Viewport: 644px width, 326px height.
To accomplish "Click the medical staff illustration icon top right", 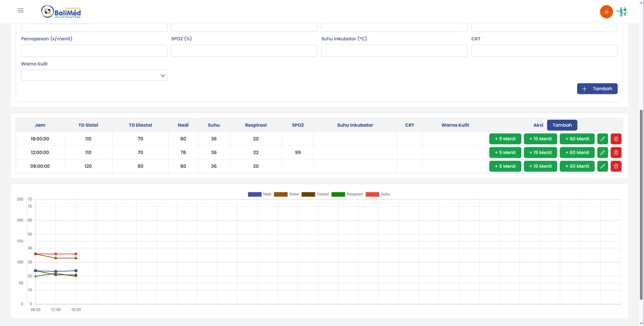I will pos(622,12).
